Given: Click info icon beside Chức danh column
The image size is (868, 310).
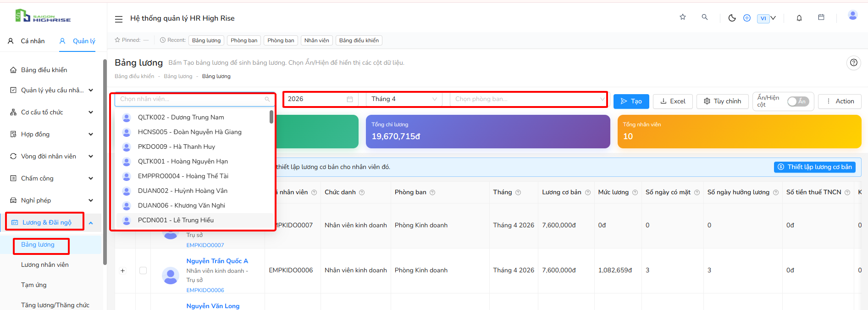Looking at the screenshot, I should coord(362,192).
